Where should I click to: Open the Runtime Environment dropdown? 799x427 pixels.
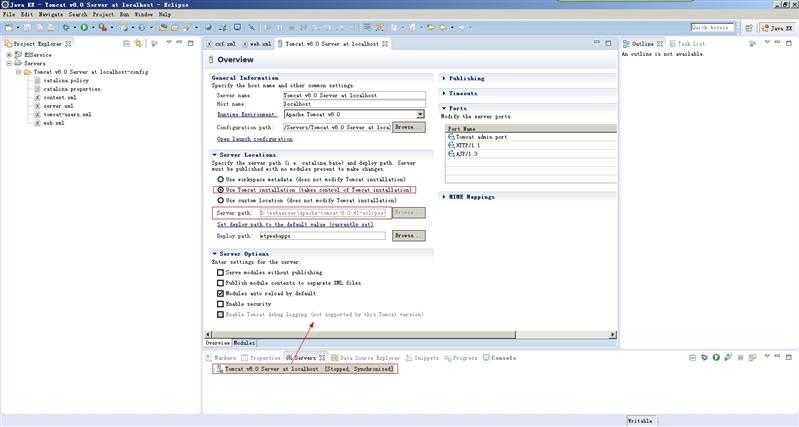click(420, 115)
